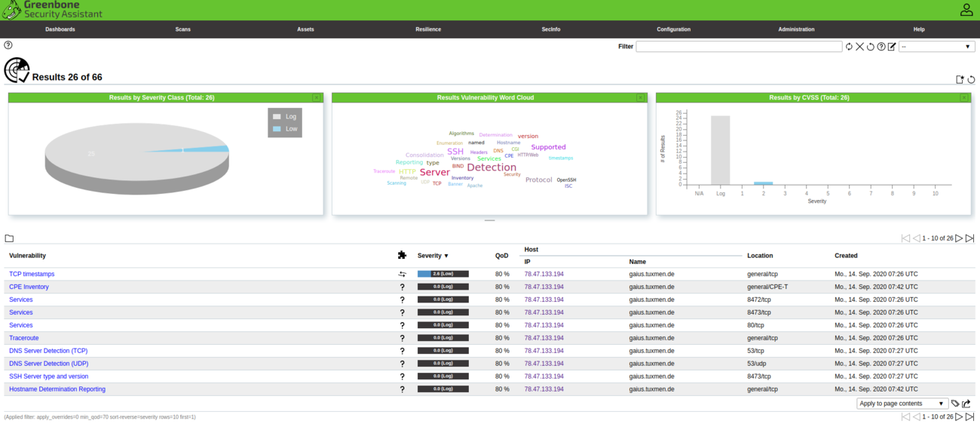Click the X icon to remove filter
The height and width of the screenshot is (424, 980).
click(x=859, y=47)
